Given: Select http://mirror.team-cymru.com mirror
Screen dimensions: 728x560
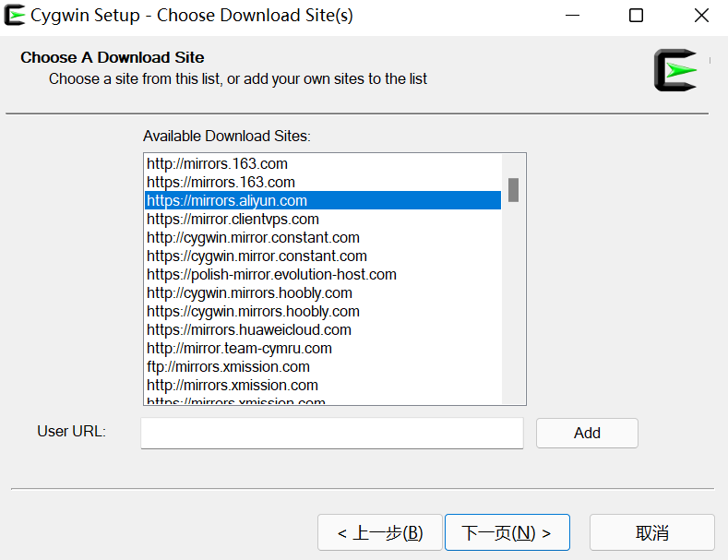Looking at the screenshot, I should [323, 348].
